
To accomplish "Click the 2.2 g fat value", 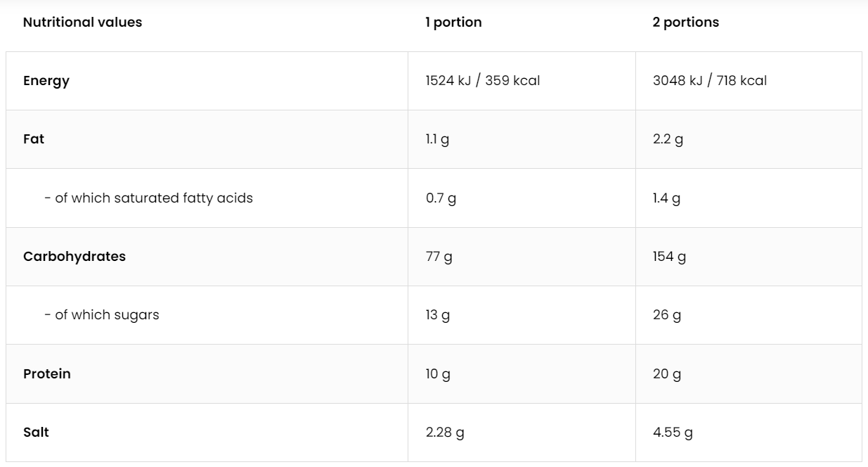I will click(x=668, y=139).
